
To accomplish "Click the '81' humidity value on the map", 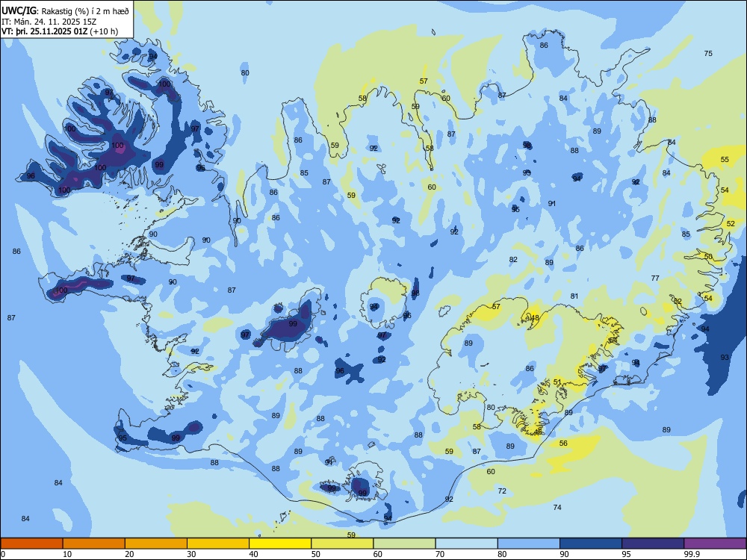I will click(x=574, y=296).
